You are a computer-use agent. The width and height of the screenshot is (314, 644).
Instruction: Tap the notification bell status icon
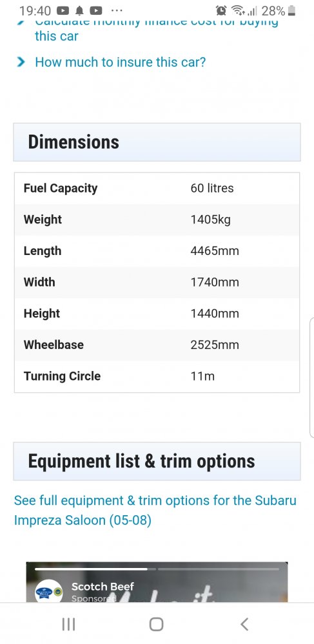click(x=80, y=11)
